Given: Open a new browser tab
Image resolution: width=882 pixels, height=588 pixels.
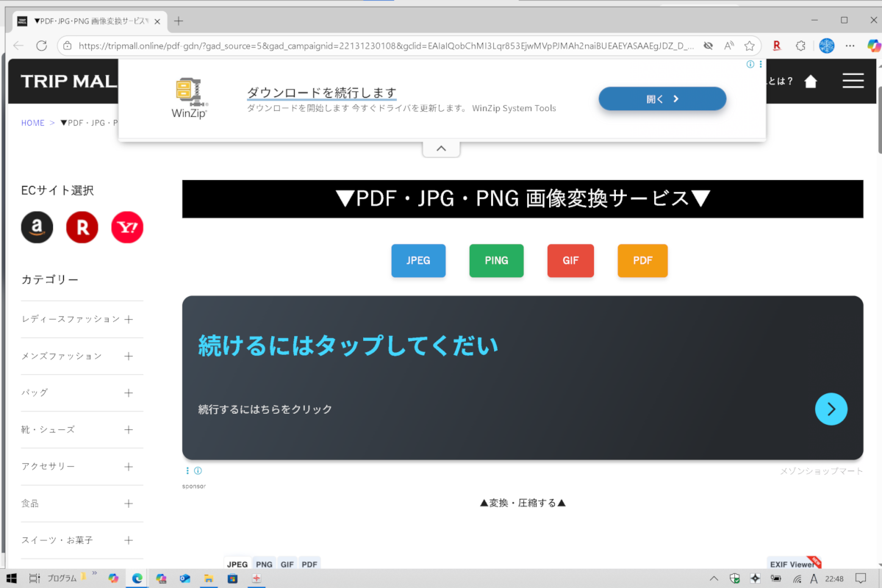Looking at the screenshot, I should (179, 21).
